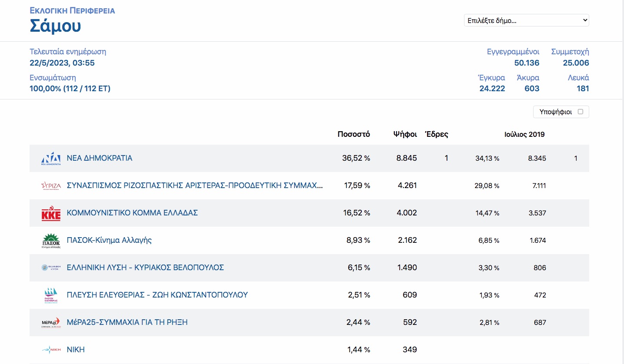Viewport: 624px width, 364px height.
Task: Click the 36,52 % percentage
Action: [x=356, y=158]
